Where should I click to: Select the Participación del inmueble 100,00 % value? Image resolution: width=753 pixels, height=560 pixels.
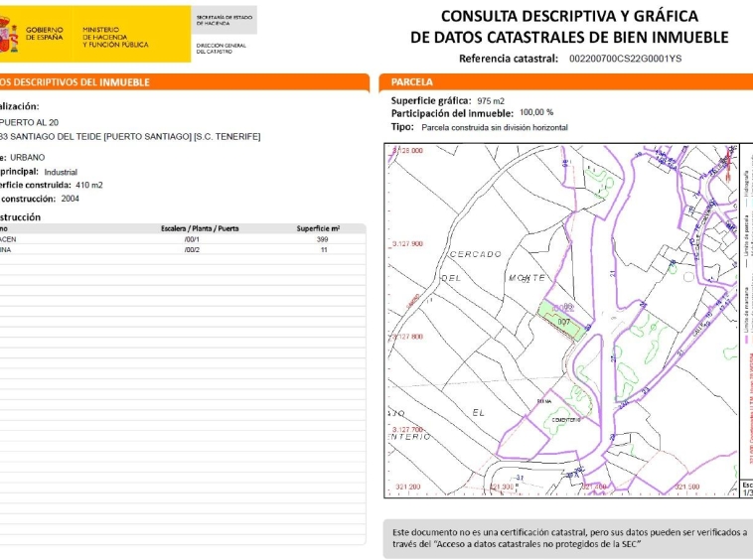pyautogui.click(x=536, y=113)
